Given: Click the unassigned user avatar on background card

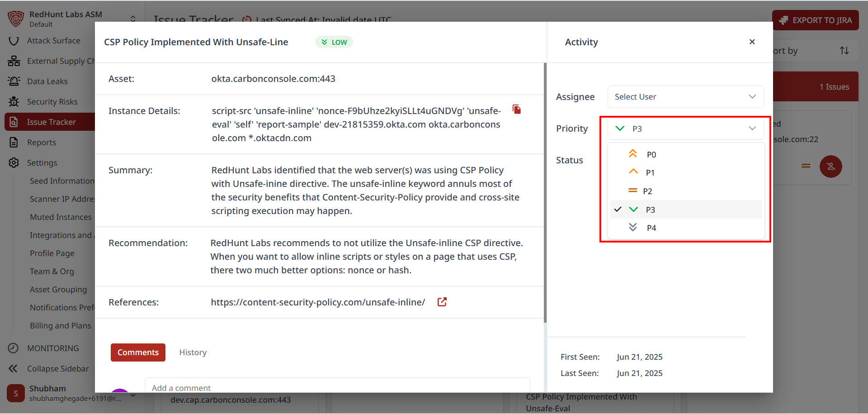Looking at the screenshot, I should click(x=831, y=167).
